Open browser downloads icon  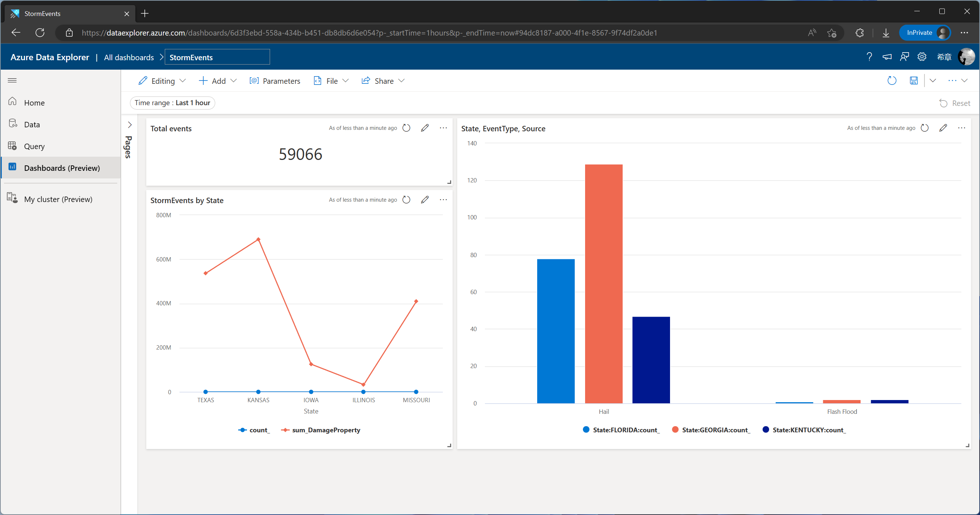click(886, 33)
